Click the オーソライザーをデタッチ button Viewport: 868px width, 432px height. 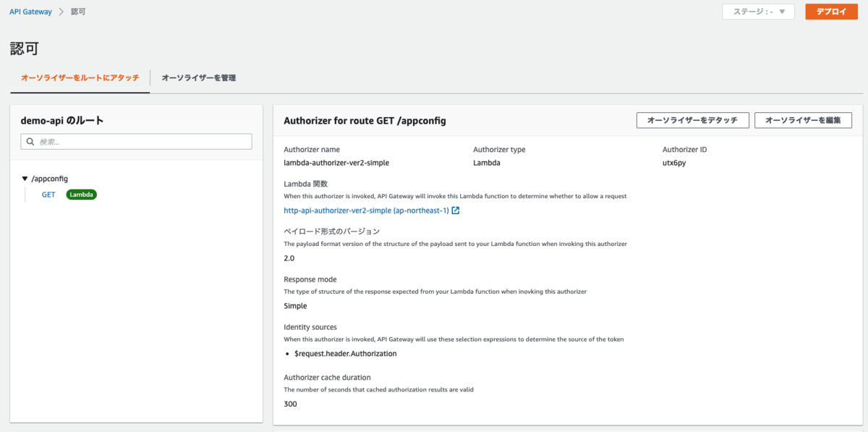(692, 120)
